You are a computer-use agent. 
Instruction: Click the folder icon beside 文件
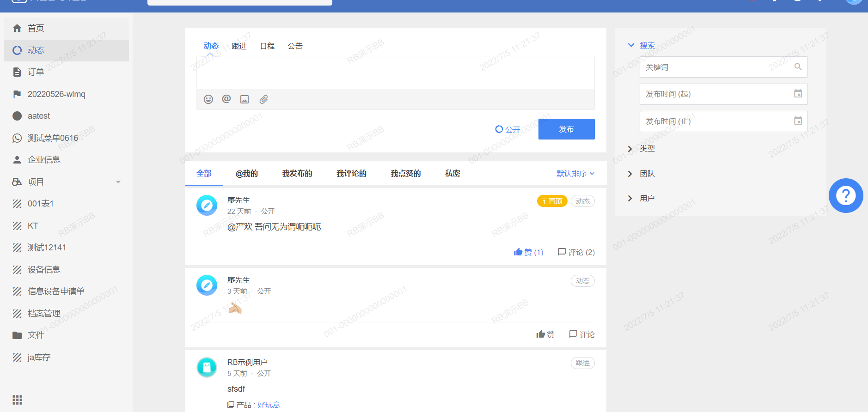coord(17,335)
